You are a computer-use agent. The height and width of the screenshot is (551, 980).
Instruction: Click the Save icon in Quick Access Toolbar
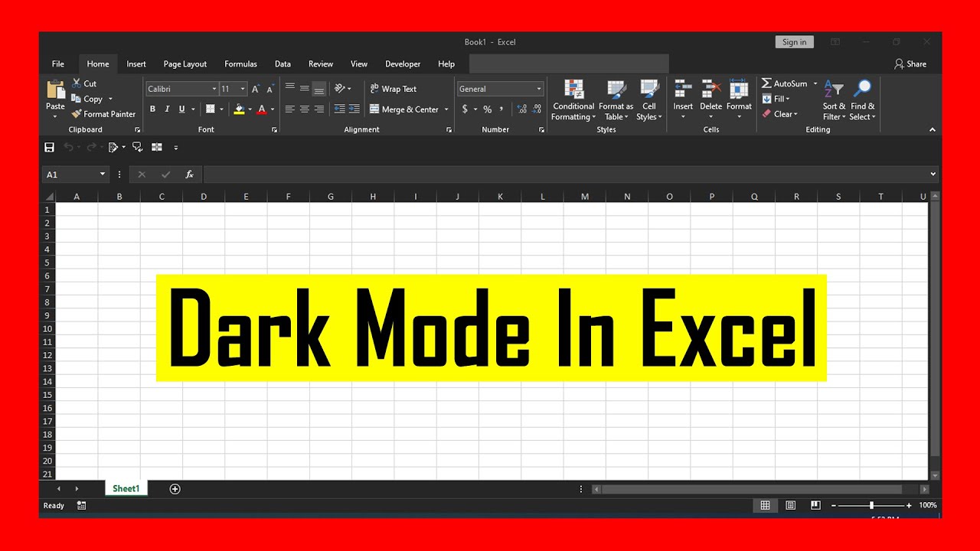50,147
